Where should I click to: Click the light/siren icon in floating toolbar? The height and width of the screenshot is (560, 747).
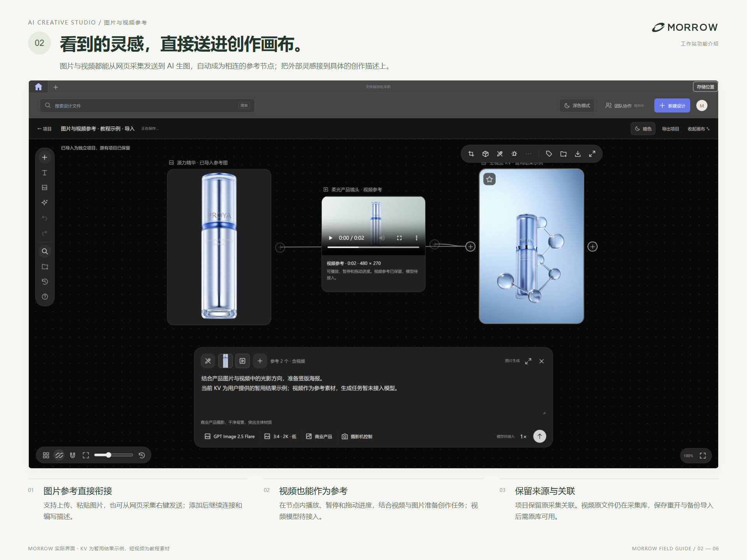coord(514,154)
